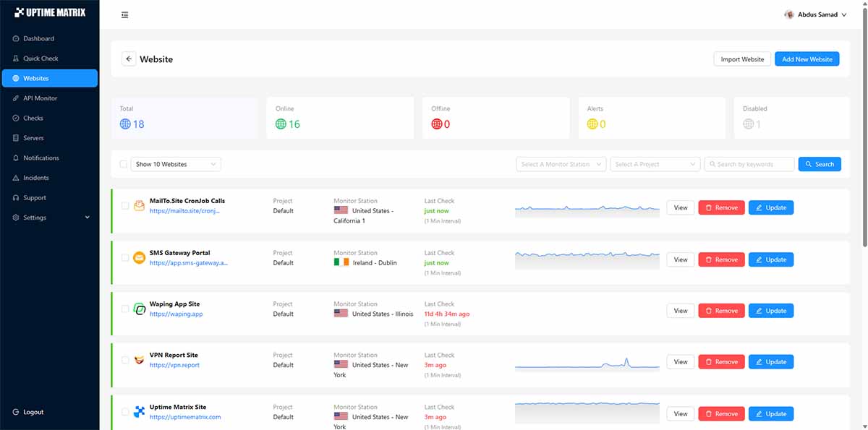This screenshot has height=430, width=868.
Task: Open the Select A Monitor Station dropdown
Action: click(561, 164)
